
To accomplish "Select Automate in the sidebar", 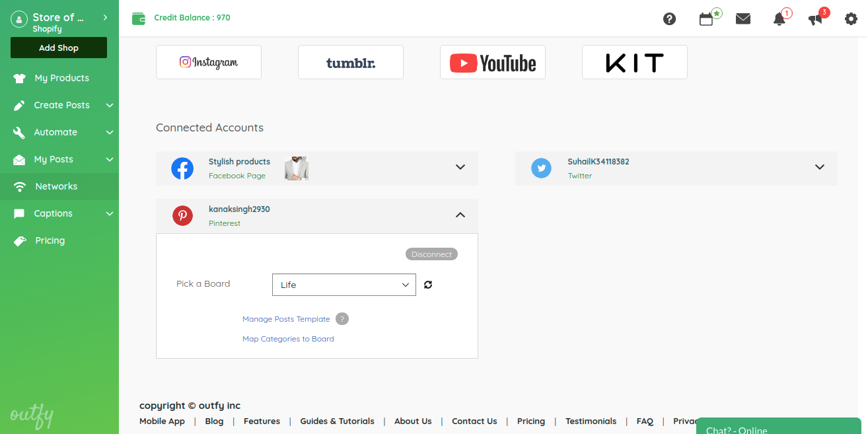I will click(55, 132).
